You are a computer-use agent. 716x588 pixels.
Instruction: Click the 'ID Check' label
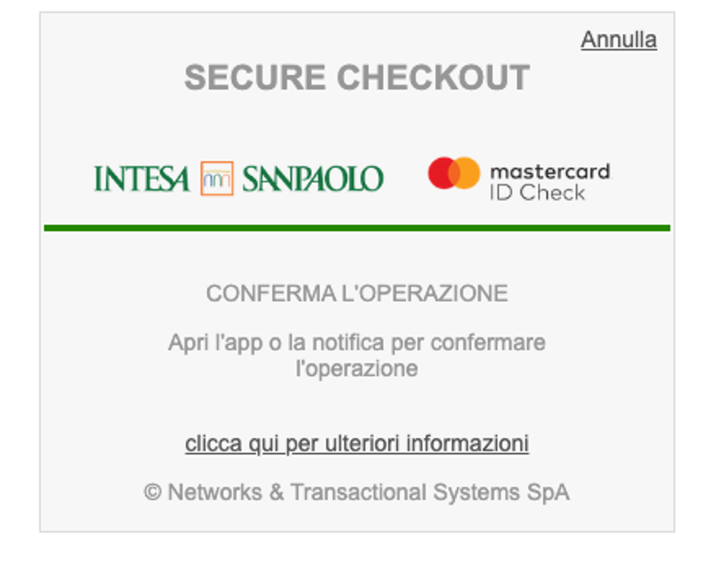point(537,193)
